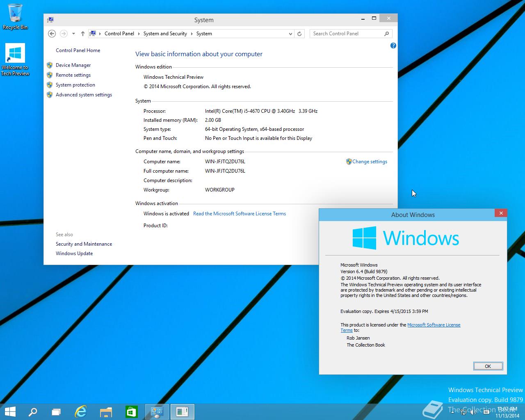Viewport: 525px width, 420px height.
Task: Click '2.00 GB' installed memory value
Action: (213, 120)
